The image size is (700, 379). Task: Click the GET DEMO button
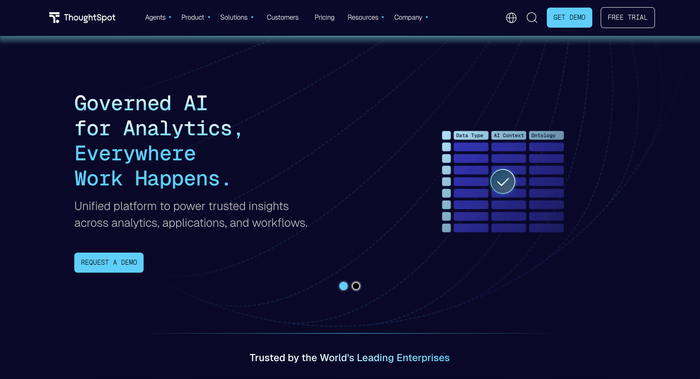coord(569,17)
